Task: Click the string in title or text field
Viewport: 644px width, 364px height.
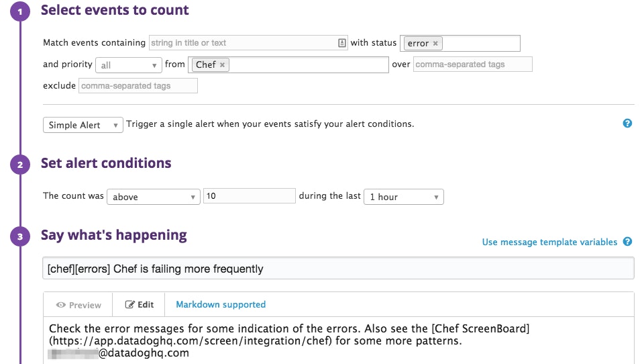Action: (x=241, y=43)
